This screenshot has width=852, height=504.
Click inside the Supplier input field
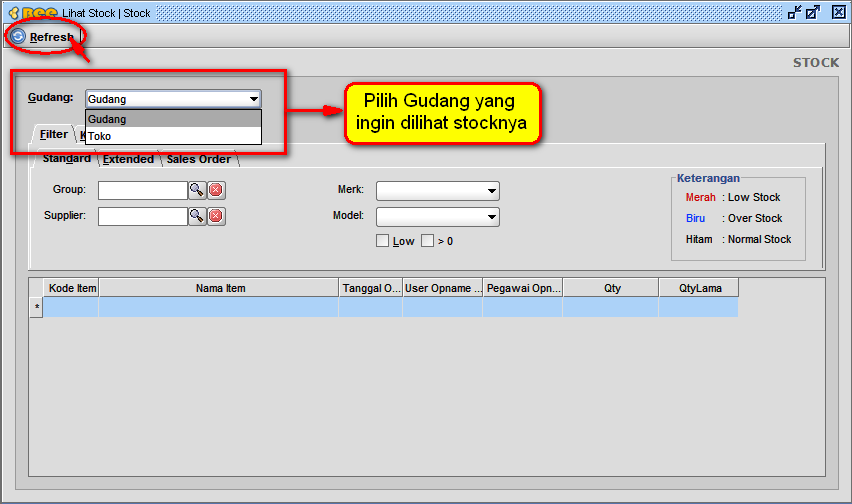click(142, 216)
